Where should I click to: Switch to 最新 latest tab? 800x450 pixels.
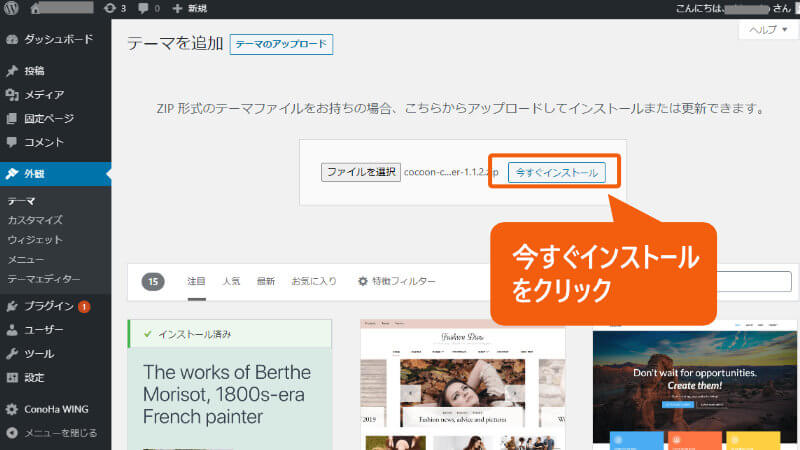tap(266, 282)
